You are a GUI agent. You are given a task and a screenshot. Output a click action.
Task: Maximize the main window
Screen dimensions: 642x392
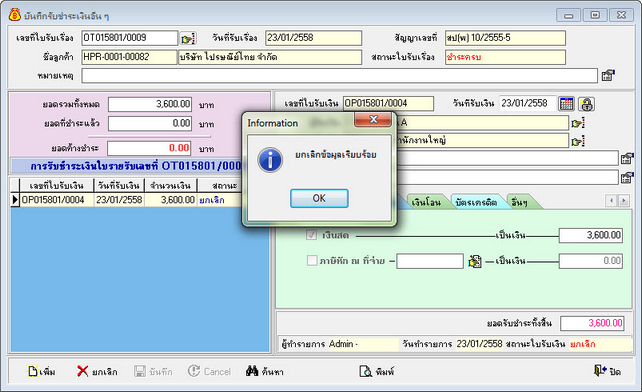(595, 15)
